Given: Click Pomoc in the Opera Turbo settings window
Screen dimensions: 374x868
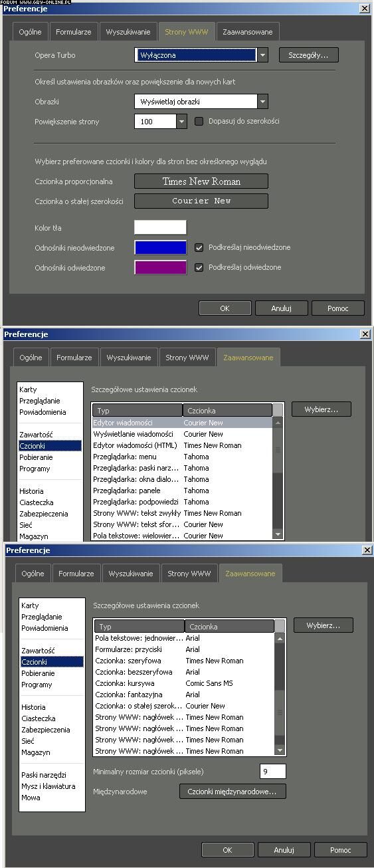Looking at the screenshot, I should (x=339, y=308).
